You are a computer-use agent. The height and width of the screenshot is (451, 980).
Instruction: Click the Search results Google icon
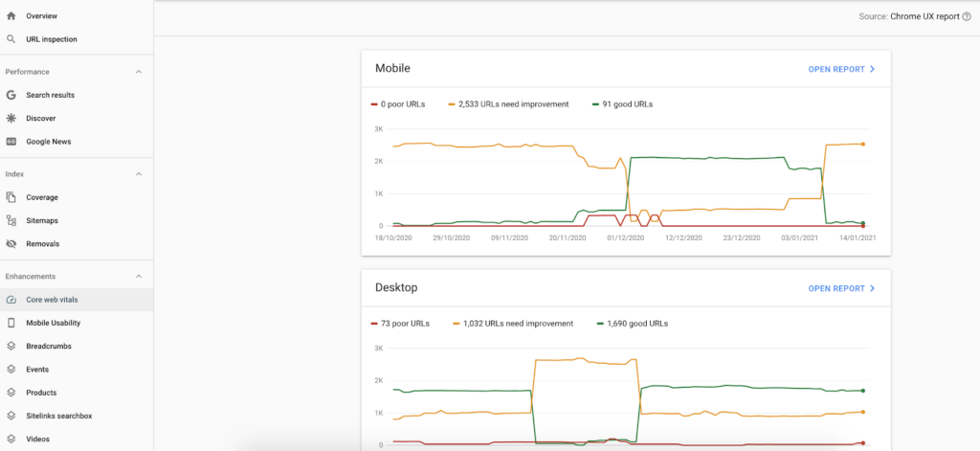click(11, 95)
